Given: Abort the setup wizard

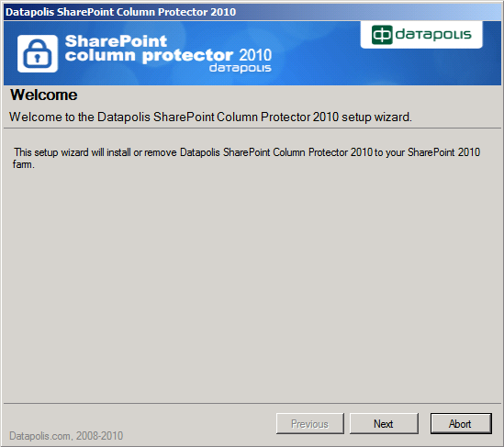Looking at the screenshot, I should [x=461, y=423].
